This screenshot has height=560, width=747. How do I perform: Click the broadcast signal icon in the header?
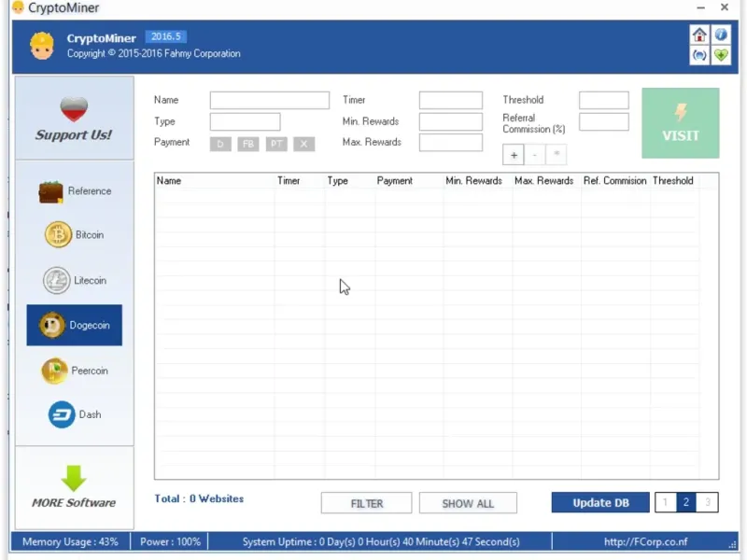coord(698,55)
